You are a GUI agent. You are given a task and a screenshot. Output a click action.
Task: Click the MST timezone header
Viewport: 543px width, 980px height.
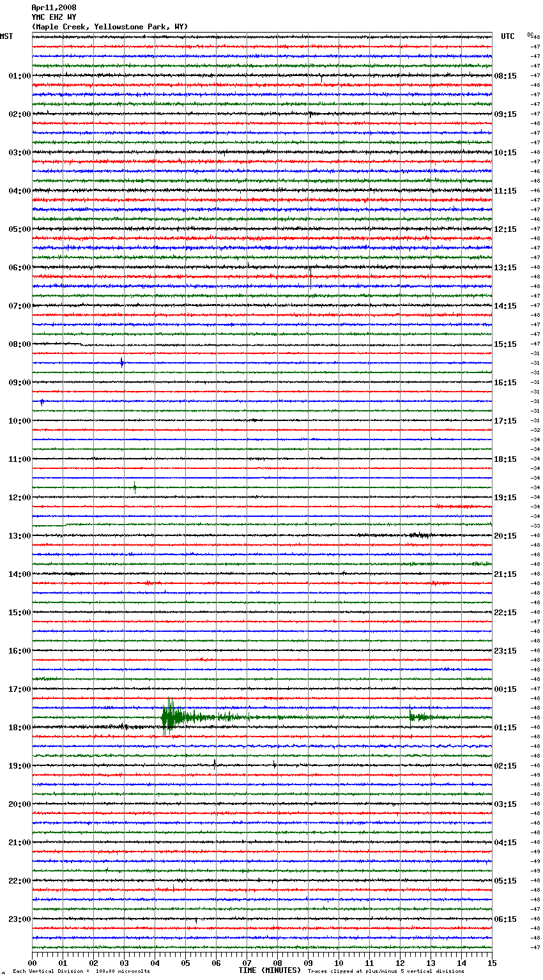click(x=6, y=36)
